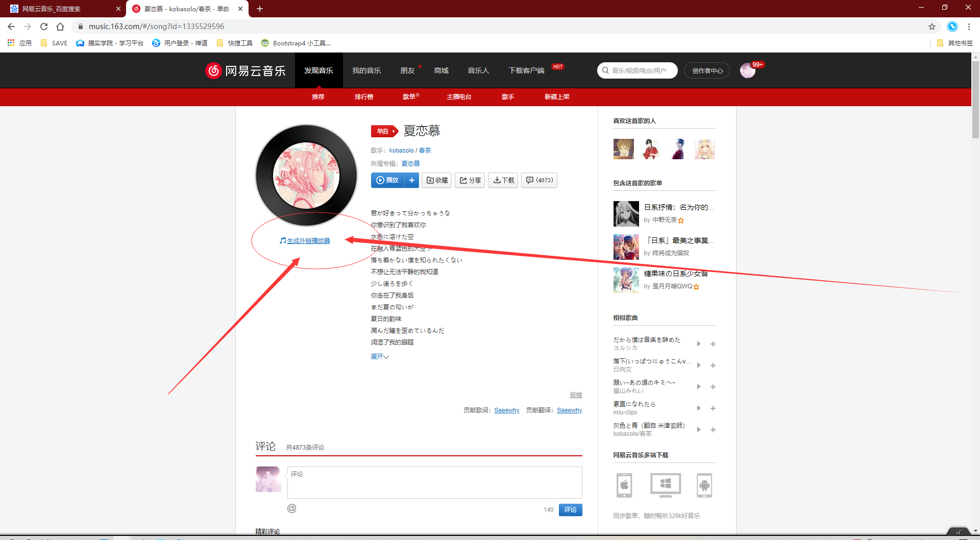This screenshot has height=540, width=980.
Task: Open lyric contributor Seeewhy link after 贡献歌词
Action: click(507, 410)
